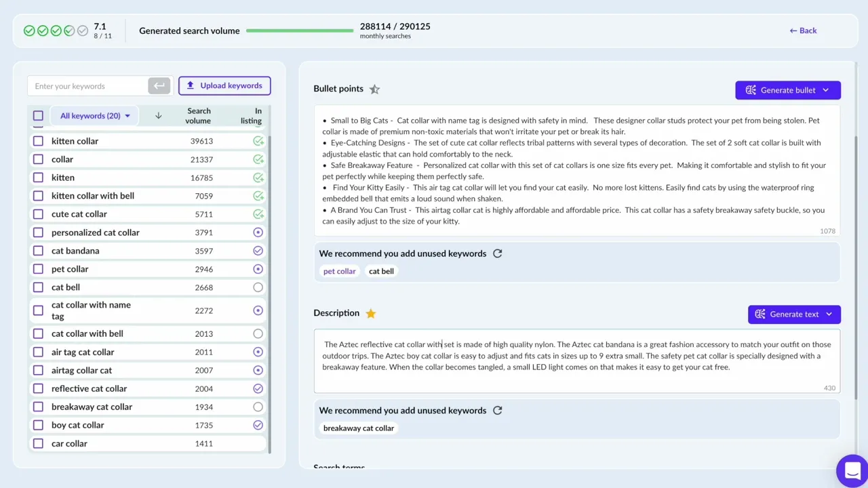This screenshot has height=488, width=868.
Task: Expand the Generate text dropdown arrow
Action: tap(829, 314)
